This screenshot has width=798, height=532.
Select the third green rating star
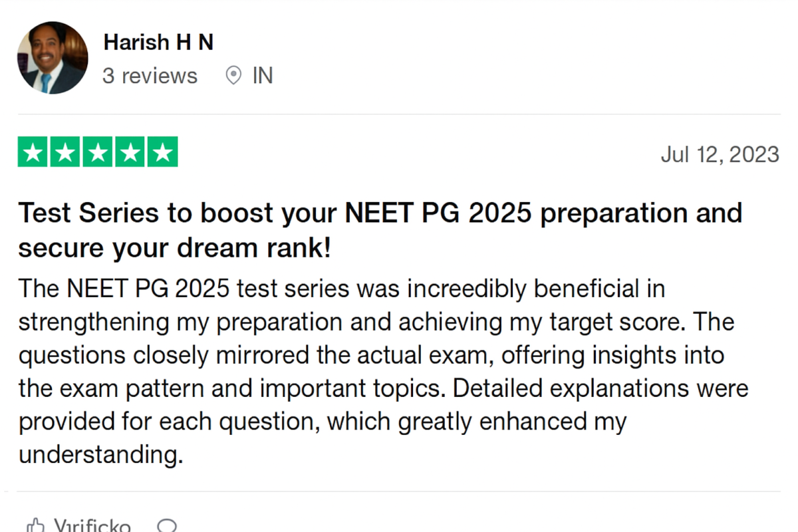98,152
